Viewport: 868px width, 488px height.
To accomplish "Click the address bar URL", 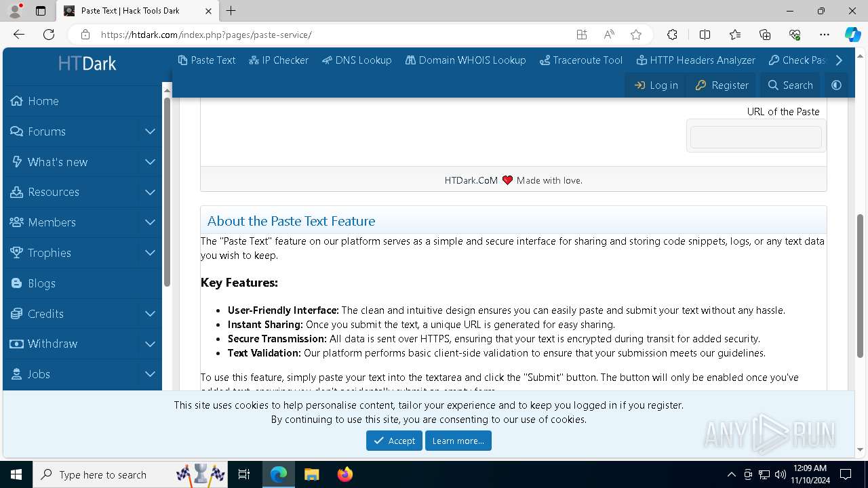I will pyautogui.click(x=206, y=35).
